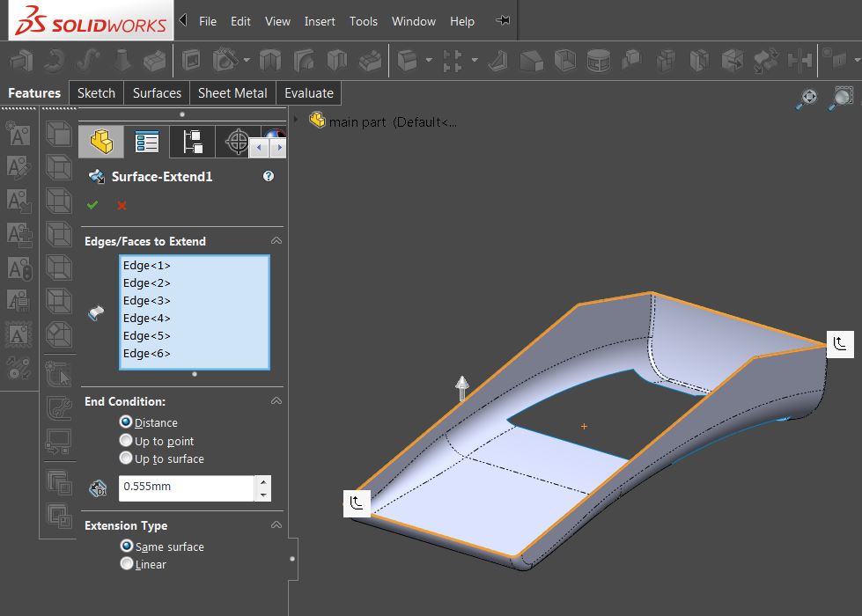Screen dimensions: 862x616
Task: Cancel the Surface-Extend1 feature with red X
Action: point(119,205)
